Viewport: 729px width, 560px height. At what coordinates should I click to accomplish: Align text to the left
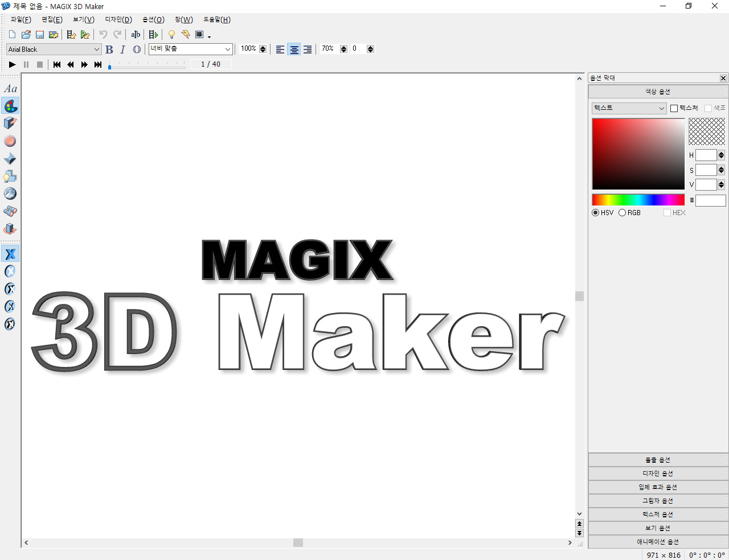coord(280,50)
